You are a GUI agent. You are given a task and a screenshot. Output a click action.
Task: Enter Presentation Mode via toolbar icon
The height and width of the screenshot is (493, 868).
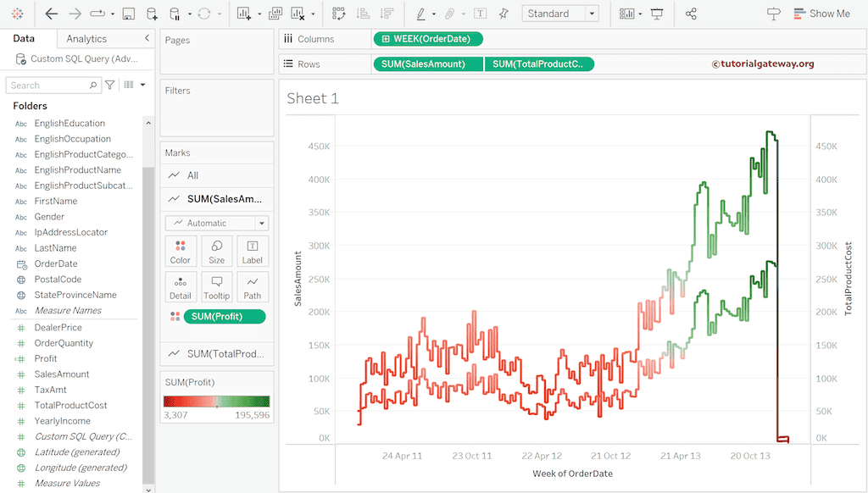click(657, 13)
